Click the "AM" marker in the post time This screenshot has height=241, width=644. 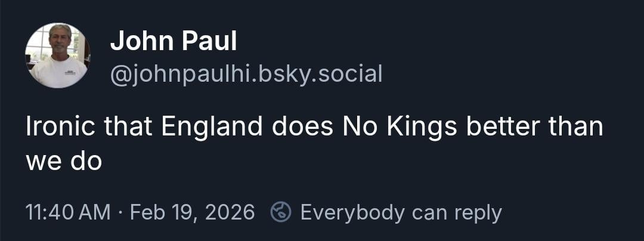(x=97, y=212)
